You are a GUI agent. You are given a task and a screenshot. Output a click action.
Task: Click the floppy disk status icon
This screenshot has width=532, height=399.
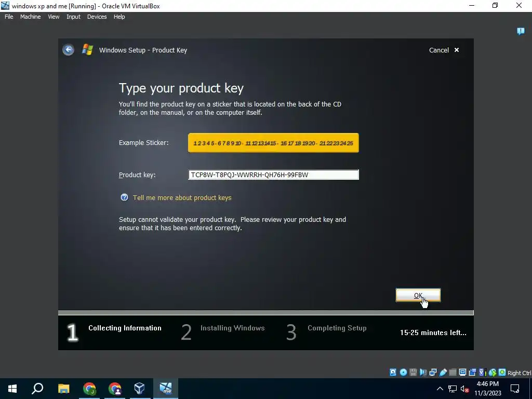point(413,373)
